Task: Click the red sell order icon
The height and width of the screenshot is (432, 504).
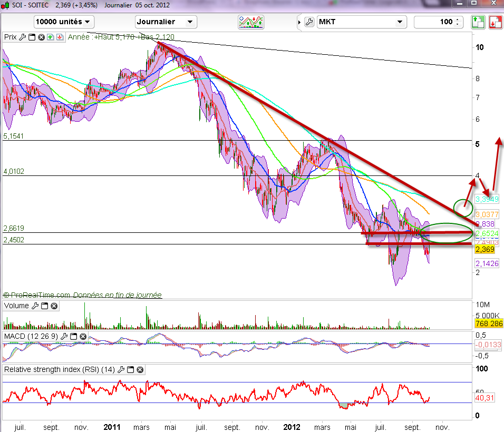Action: [x=495, y=22]
